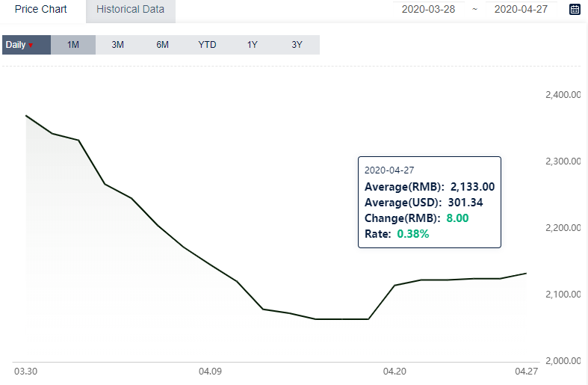This screenshot has height=385, width=588.
Task: Click the tooltip showing Average(RMB) 2,133.00
Action: tap(430, 203)
